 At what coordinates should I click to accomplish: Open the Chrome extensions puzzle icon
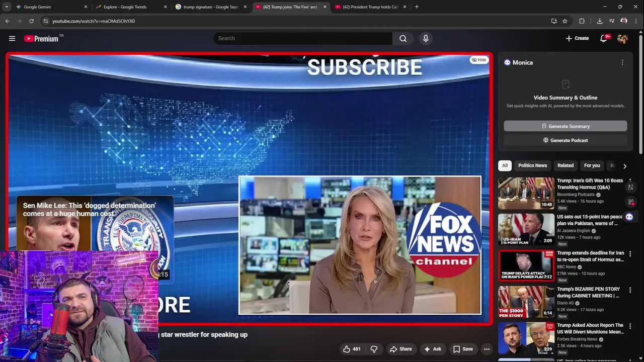[x=582, y=21]
